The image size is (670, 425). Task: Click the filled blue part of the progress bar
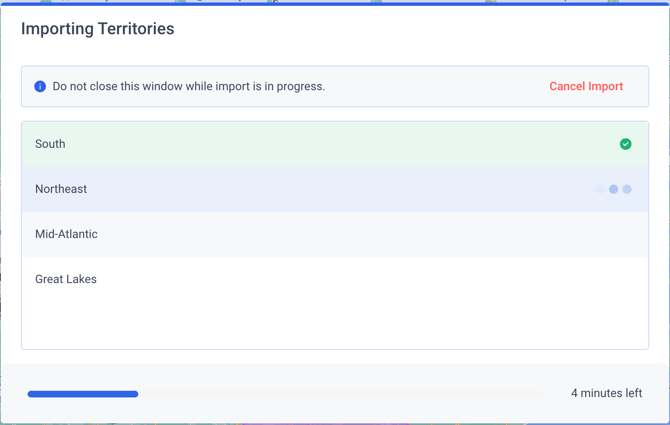[83, 394]
